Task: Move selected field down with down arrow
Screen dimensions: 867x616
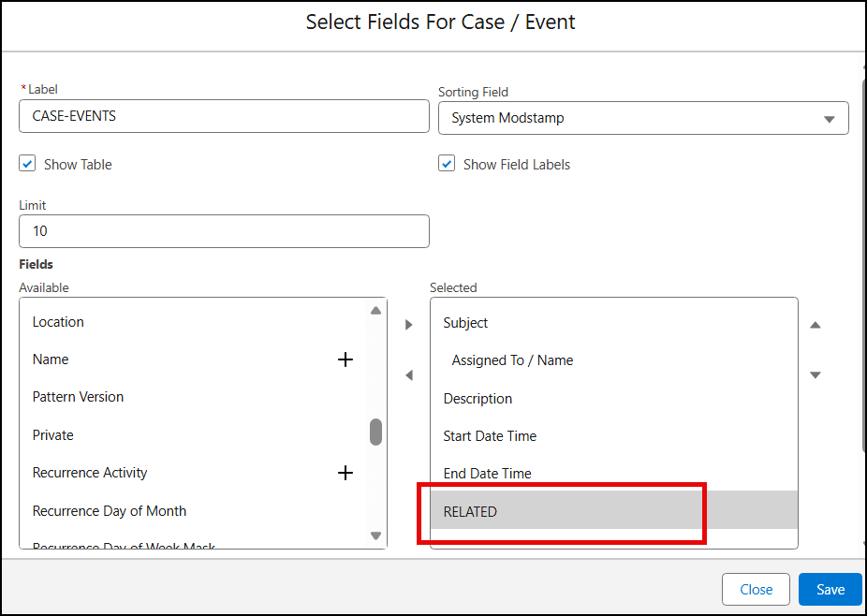Action: coord(815,375)
